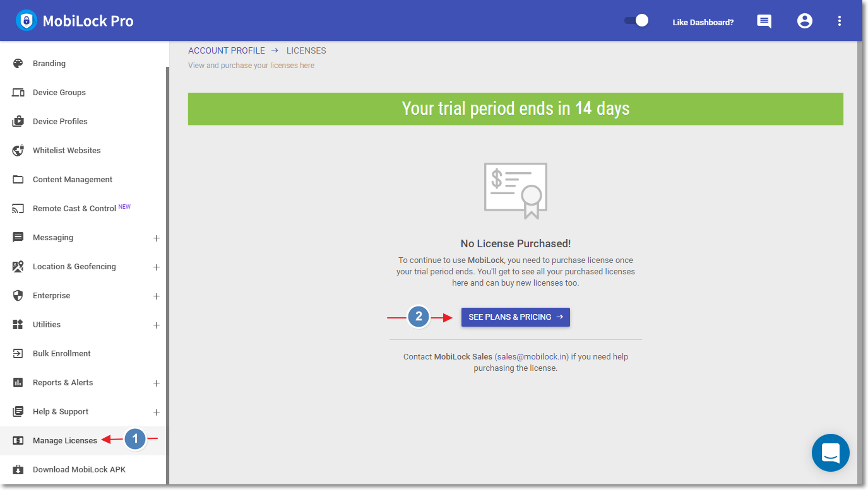Open the chat message icon in header
The width and height of the screenshot is (868, 490).
[764, 21]
